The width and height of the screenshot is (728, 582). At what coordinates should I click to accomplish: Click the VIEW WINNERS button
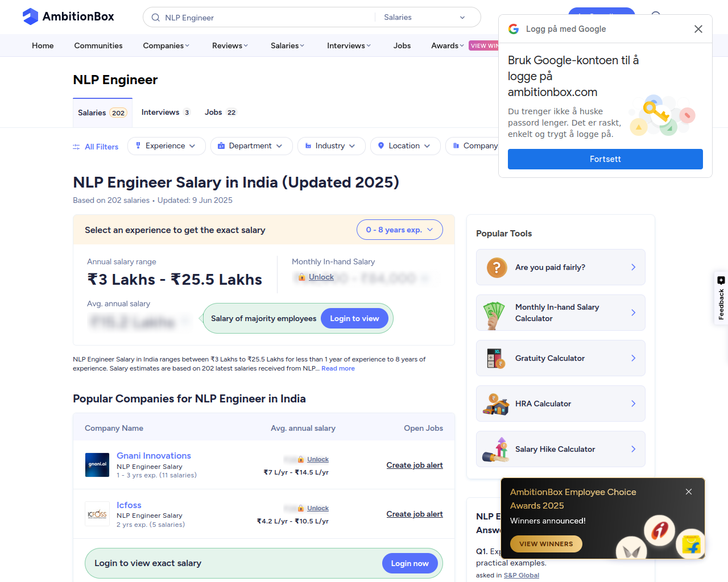click(546, 544)
